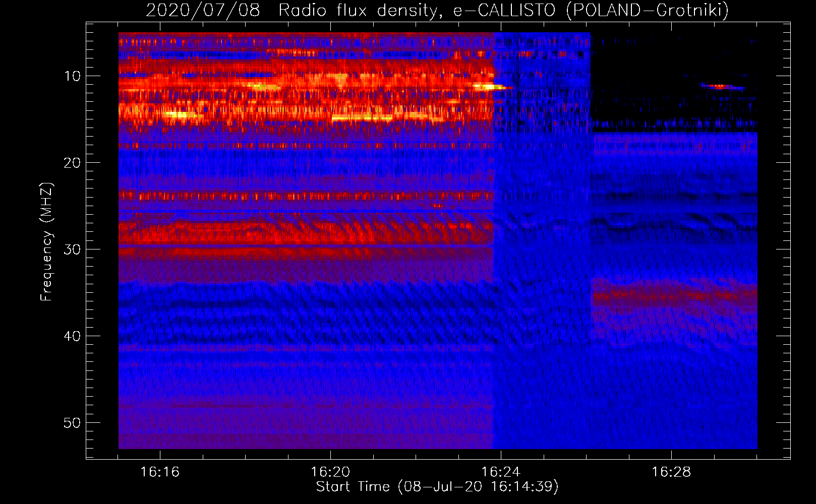Click the 'Start Time (08-Jul-20 16:14:39)' label

tap(437, 487)
